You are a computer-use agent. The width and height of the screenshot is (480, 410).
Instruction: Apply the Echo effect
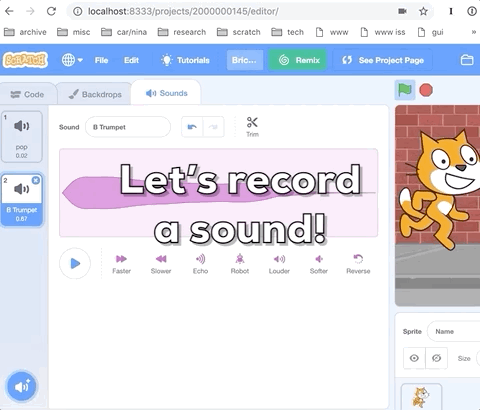click(x=200, y=264)
